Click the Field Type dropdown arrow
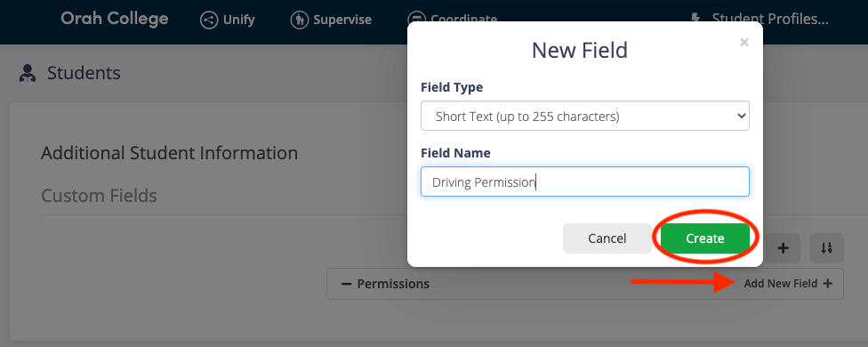This screenshot has width=868, height=347. point(741,117)
